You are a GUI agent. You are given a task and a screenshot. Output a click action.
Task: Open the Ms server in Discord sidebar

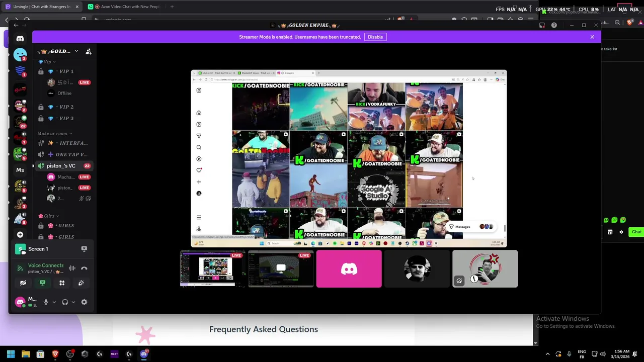click(x=20, y=170)
